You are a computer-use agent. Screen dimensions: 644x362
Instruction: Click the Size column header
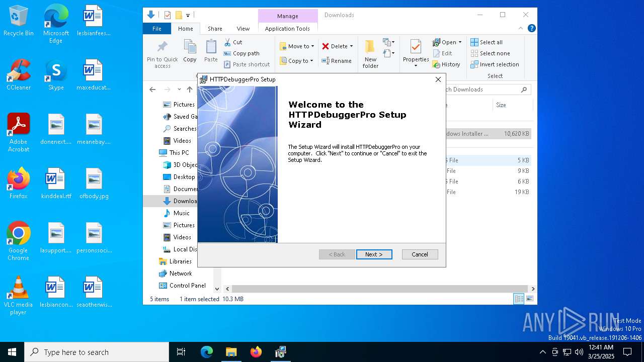tap(512, 105)
